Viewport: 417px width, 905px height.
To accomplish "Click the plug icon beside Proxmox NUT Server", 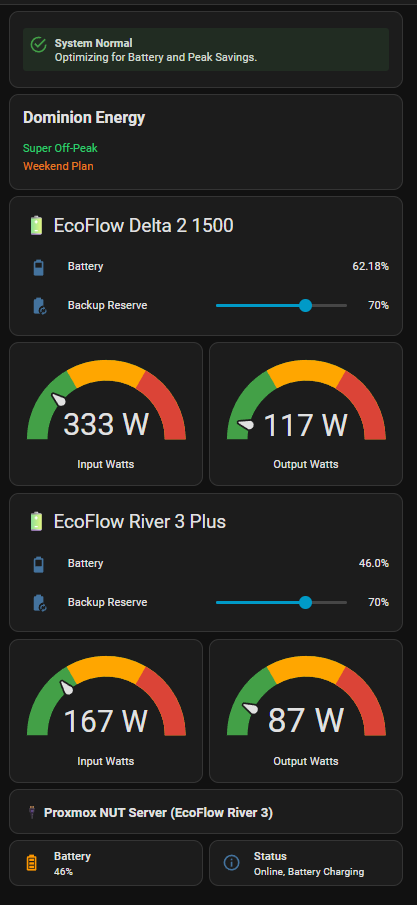I will (32, 813).
